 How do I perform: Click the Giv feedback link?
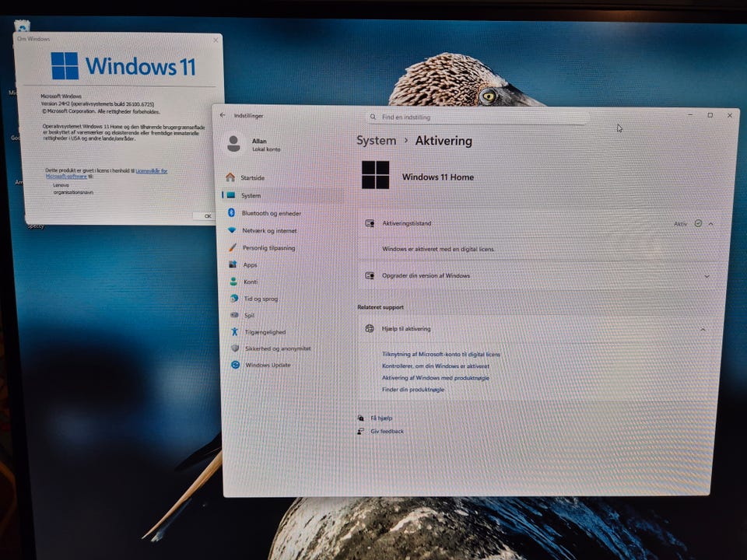(388, 431)
